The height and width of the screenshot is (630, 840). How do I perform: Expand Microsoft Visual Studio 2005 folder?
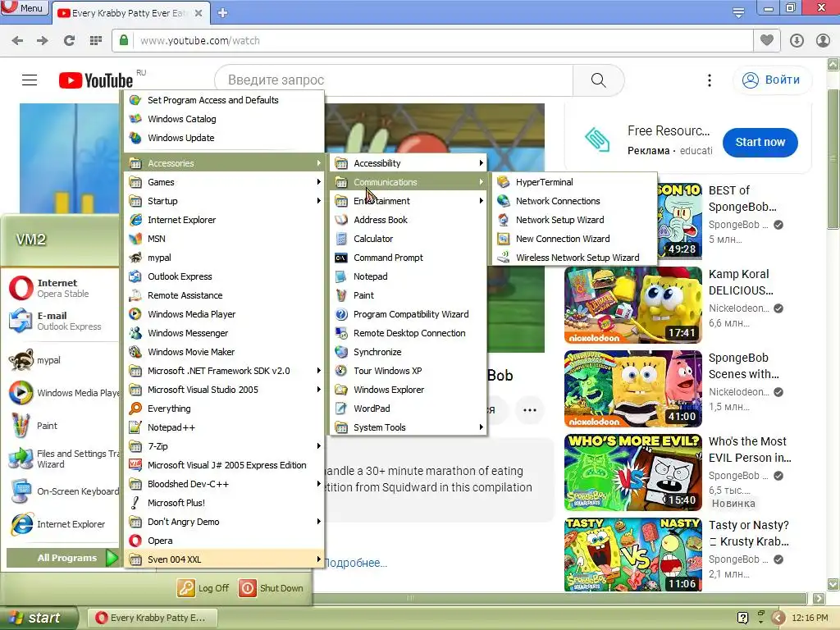tap(224, 390)
